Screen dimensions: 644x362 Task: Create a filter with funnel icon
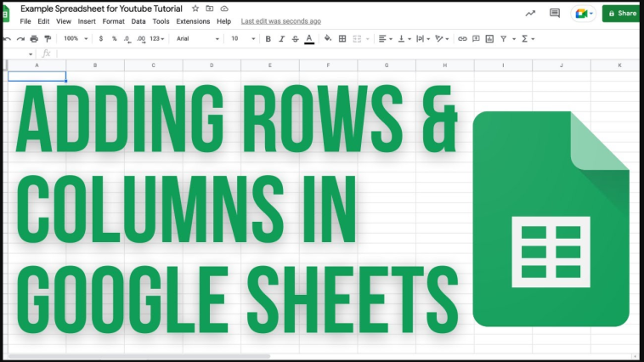click(x=504, y=38)
